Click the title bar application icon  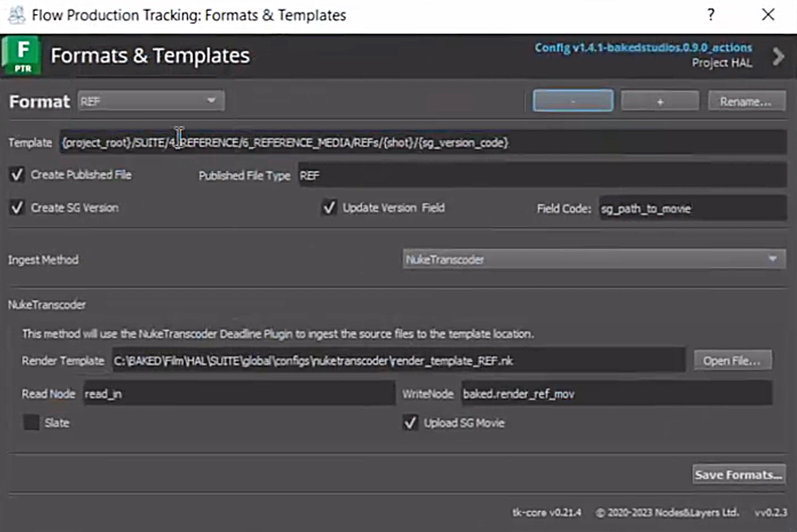coord(16,15)
